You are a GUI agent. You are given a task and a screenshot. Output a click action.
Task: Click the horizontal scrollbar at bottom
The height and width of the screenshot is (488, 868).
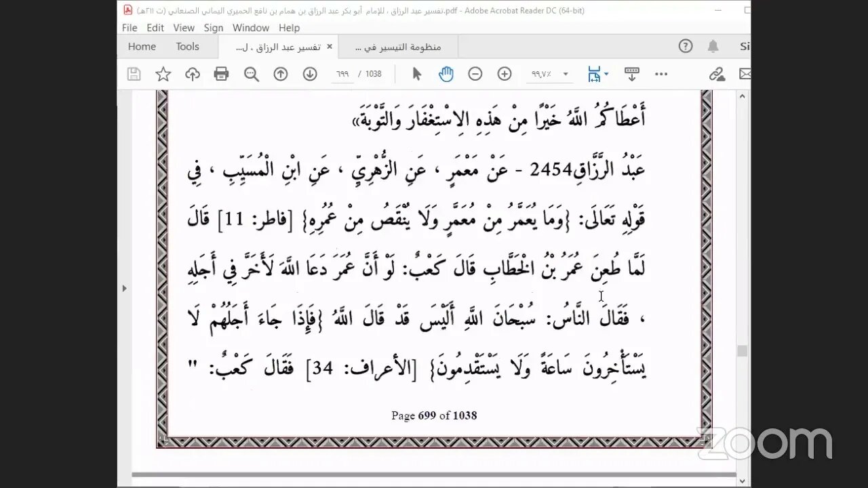click(x=433, y=475)
